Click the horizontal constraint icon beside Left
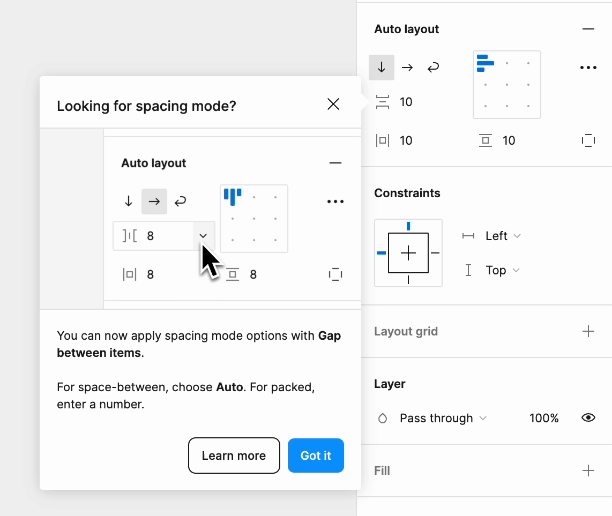612x516 pixels. click(468, 236)
